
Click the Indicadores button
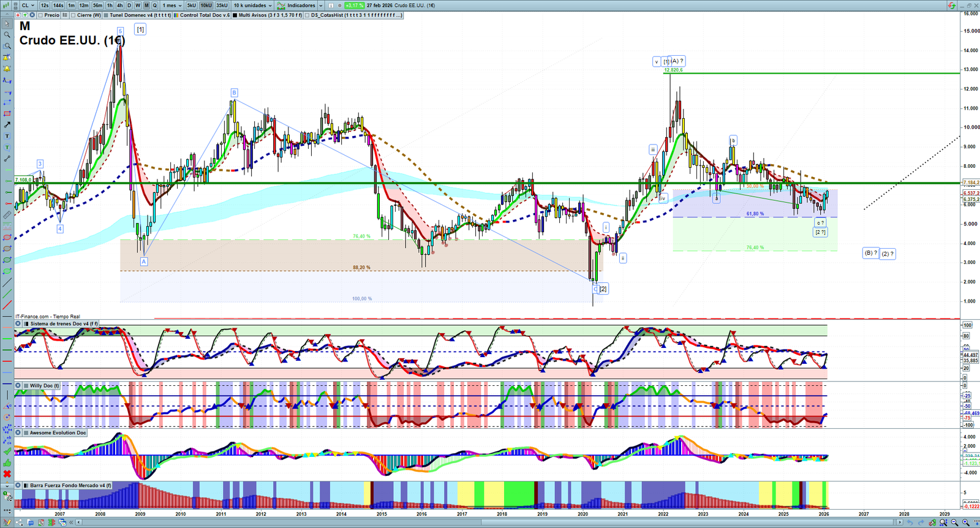pos(296,5)
